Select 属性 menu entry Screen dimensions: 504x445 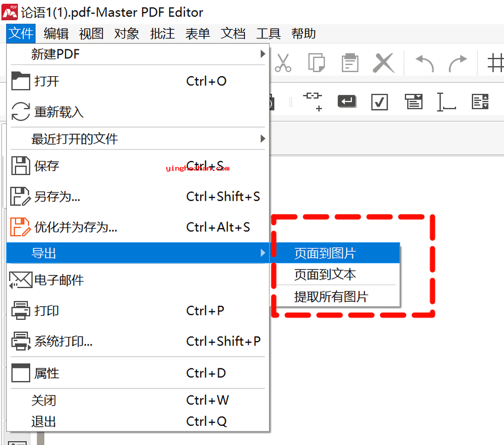(x=138, y=373)
